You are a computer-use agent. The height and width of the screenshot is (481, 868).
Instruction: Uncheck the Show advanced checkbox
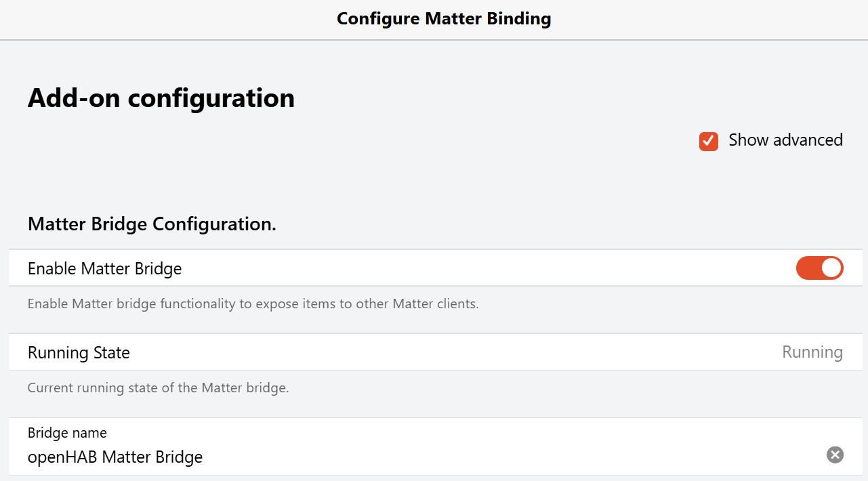click(x=709, y=141)
